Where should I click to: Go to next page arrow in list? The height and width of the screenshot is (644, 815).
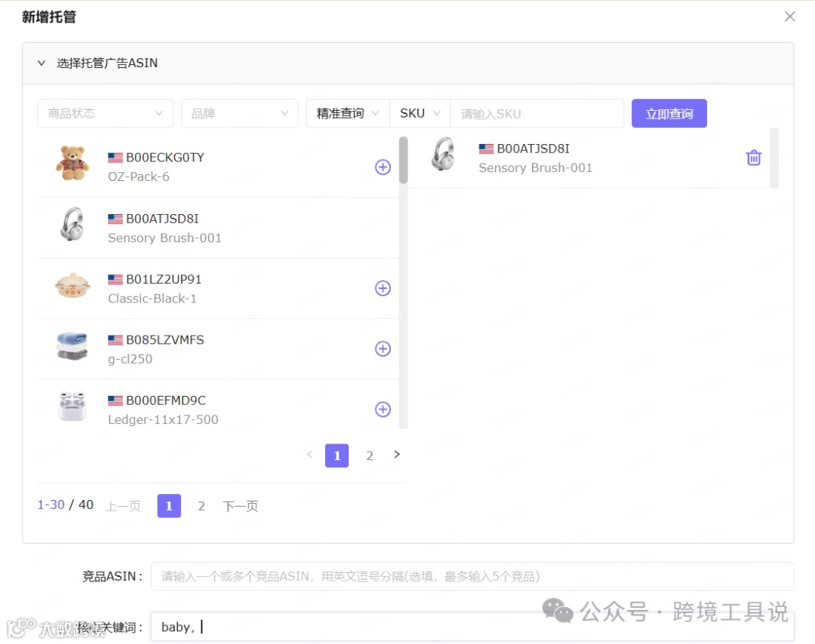(x=397, y=455)
